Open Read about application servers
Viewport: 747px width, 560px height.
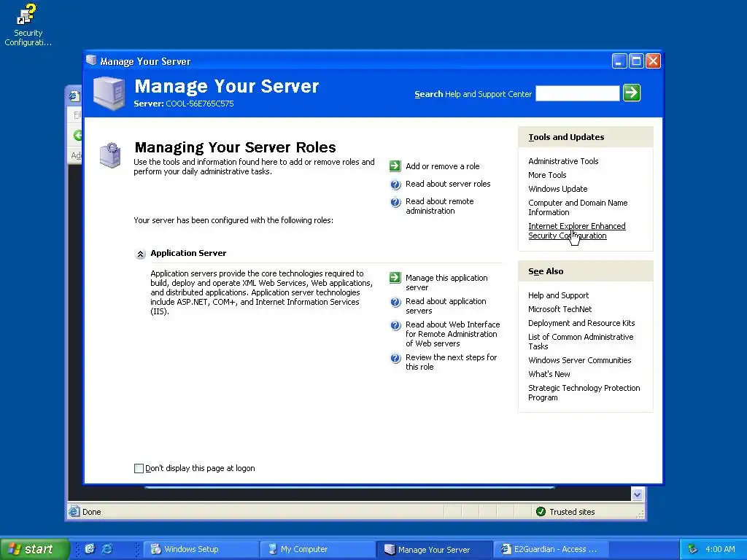[x=446, y=306]
